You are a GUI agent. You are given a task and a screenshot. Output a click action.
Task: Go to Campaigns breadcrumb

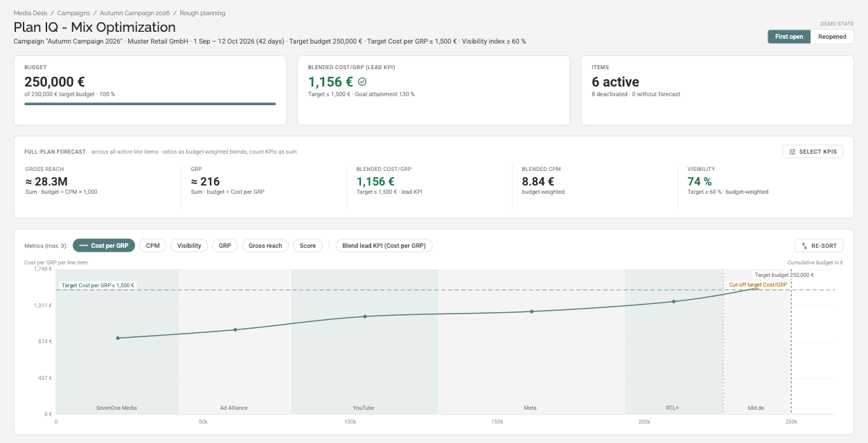(73, 13)
